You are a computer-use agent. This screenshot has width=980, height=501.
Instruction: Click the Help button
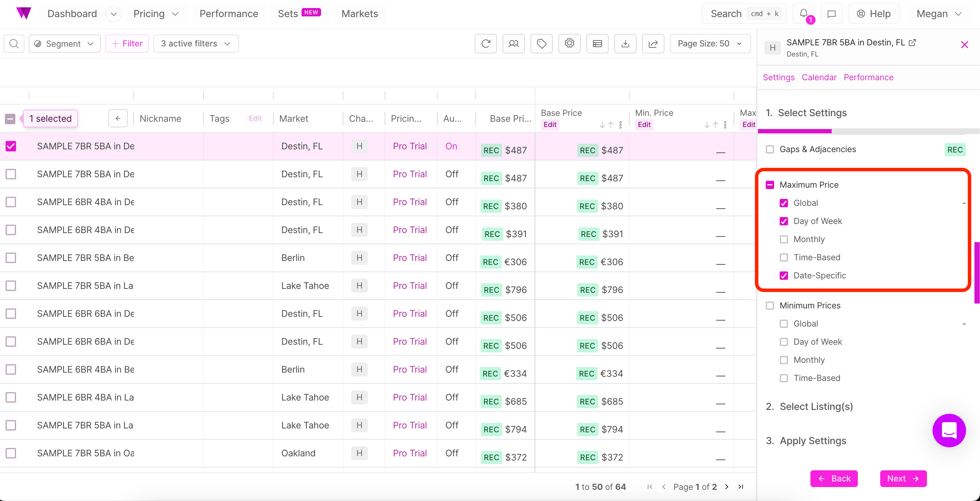point(874,14)
